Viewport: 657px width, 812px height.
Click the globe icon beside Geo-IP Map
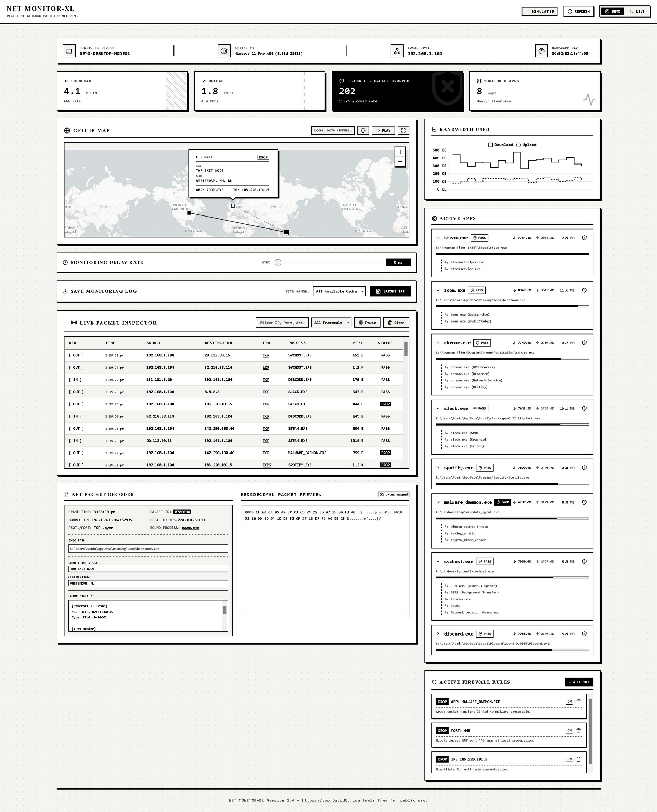click(x=67, y=130)
